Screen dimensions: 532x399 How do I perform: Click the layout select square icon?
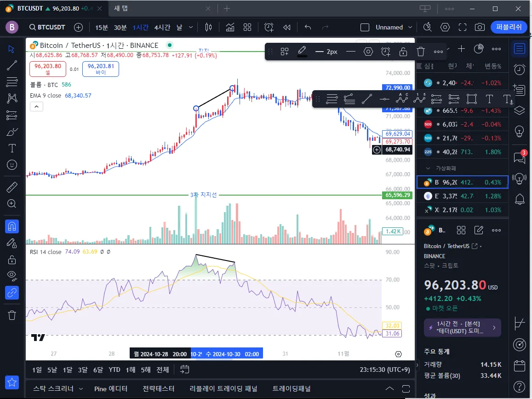tap(365, 27)
